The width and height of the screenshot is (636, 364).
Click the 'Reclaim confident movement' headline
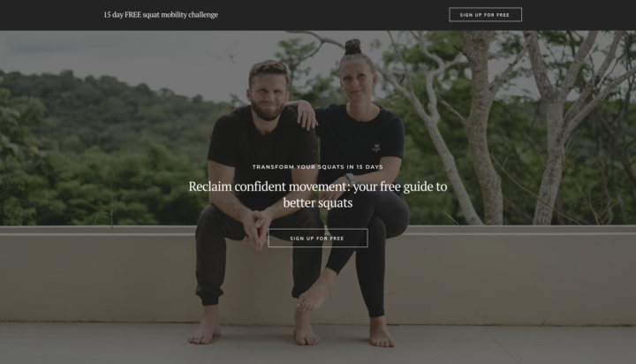point(318,194)
